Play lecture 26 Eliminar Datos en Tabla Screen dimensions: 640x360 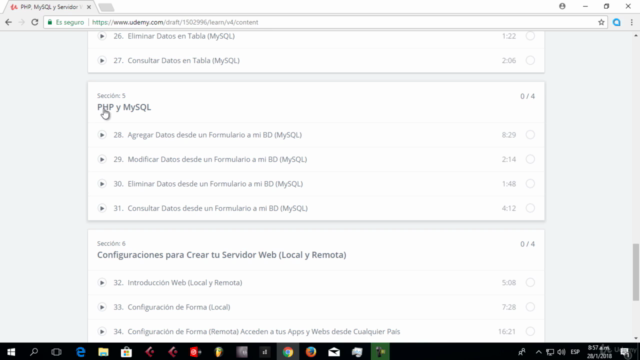click(x=102, y=36)
